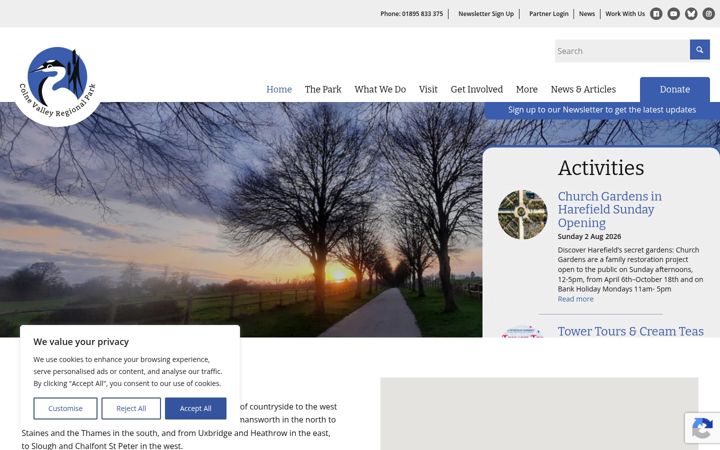Expand the Get Involved menu
Viewport: 720px width, 450px height.
(x=477, y=90)
